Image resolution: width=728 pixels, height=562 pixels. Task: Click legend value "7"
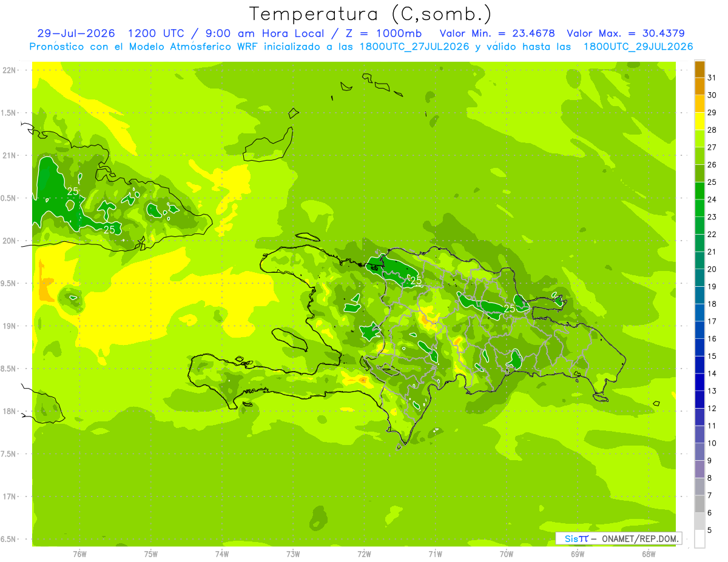coord(710,495)
